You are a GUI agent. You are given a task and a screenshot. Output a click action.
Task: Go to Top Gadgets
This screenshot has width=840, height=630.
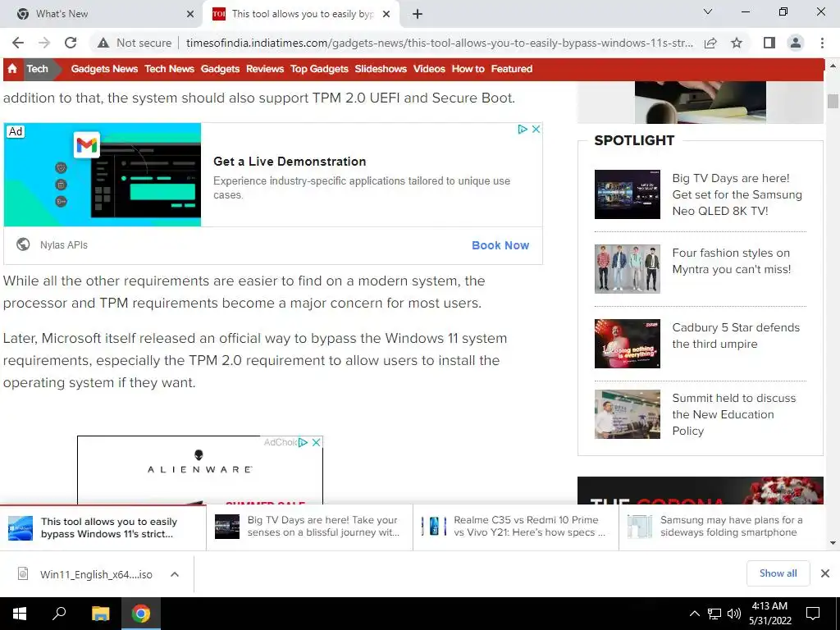(x=319, y=69)
